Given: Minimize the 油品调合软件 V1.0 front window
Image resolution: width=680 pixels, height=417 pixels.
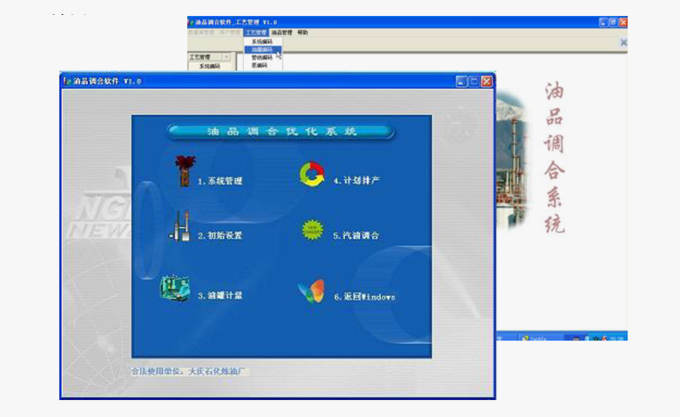Looking at the screenshot, I should pos(461,81).
